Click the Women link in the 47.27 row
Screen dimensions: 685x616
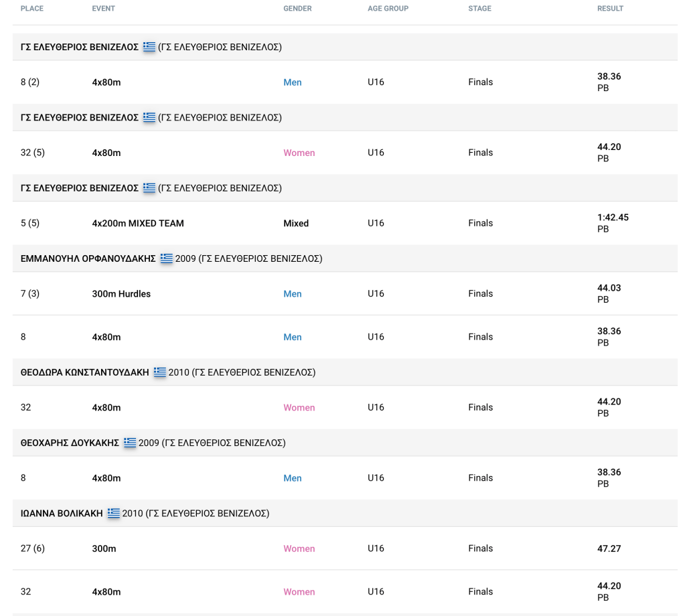point(299,548)
